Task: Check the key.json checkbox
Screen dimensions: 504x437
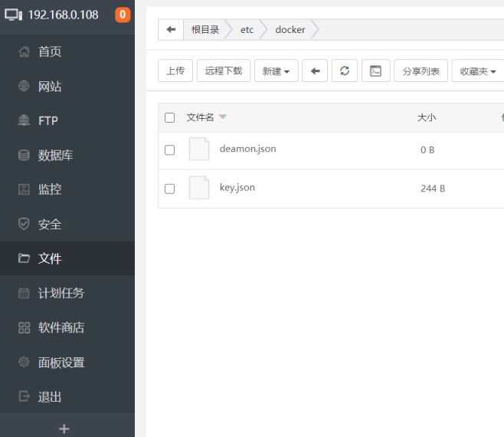Action: (170, 189)
